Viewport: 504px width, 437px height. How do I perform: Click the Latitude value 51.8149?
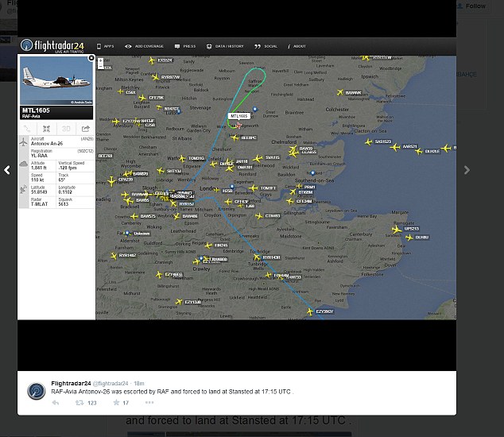pos(39,192)
